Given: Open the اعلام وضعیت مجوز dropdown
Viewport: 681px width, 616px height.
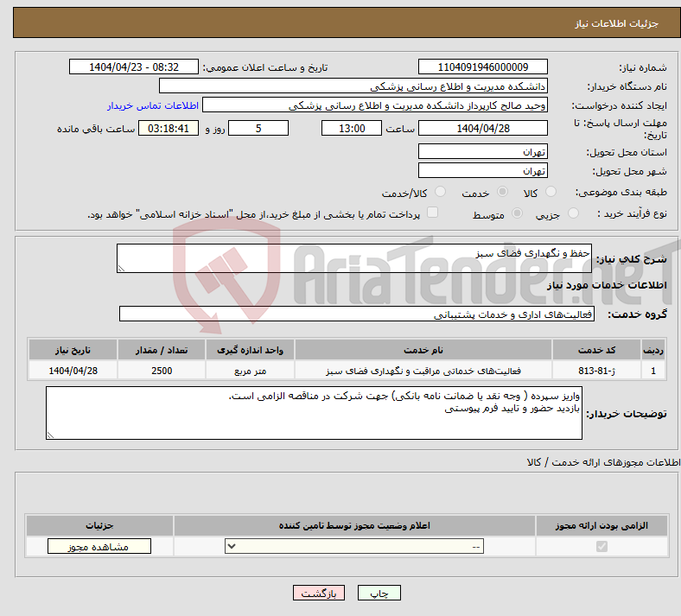Looking at the screenshot, I should coord(354,546).
